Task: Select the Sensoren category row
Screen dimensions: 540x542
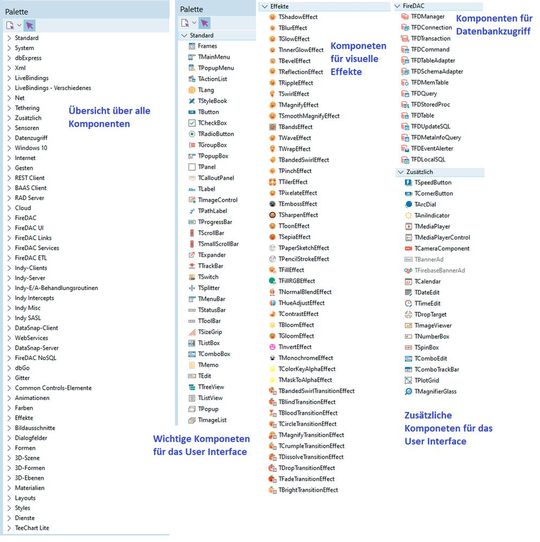Action: point(86,128)
